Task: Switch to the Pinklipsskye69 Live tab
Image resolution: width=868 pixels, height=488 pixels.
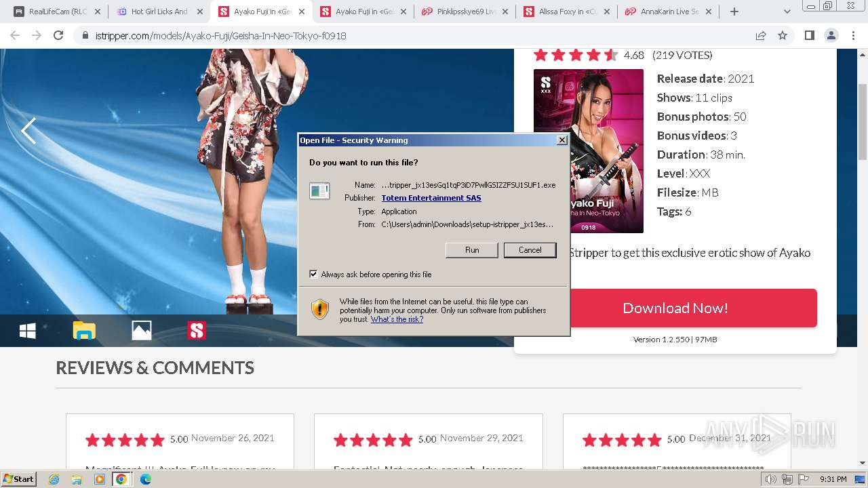Action: tap(465, 12)
